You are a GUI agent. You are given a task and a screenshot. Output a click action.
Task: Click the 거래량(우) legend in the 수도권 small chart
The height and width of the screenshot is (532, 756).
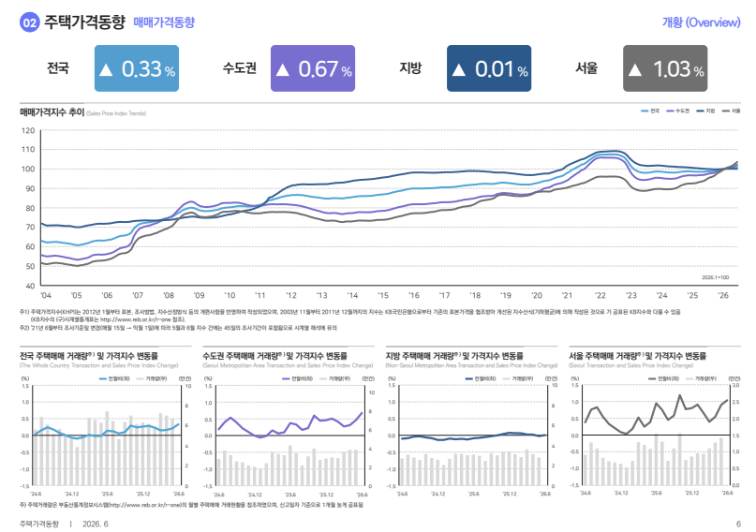click(x=334, y=378)
